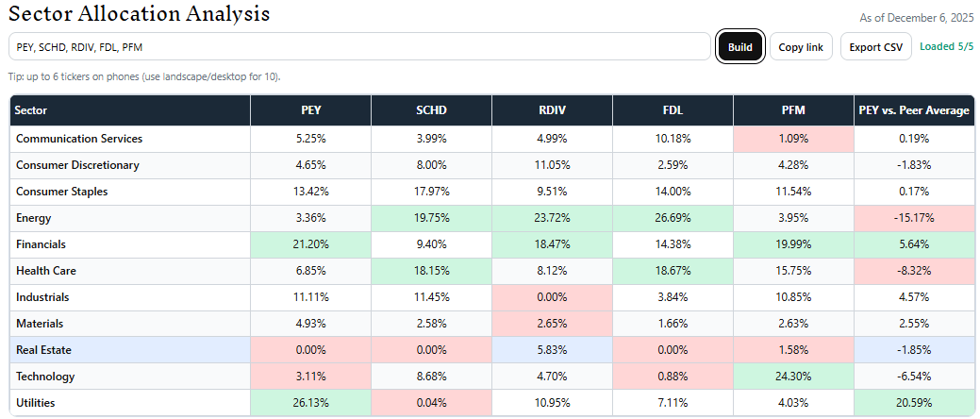Click the FDL Energy 26.69% cell
The height and width of the screenshot is (419, 980).
tap(673, 218)
